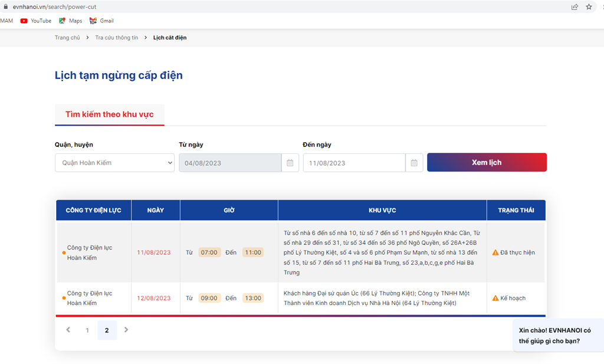604x364 pixels.
Task: Click area text mentioning Nguyễn Khắc Cần
Action: pos(382,252)
